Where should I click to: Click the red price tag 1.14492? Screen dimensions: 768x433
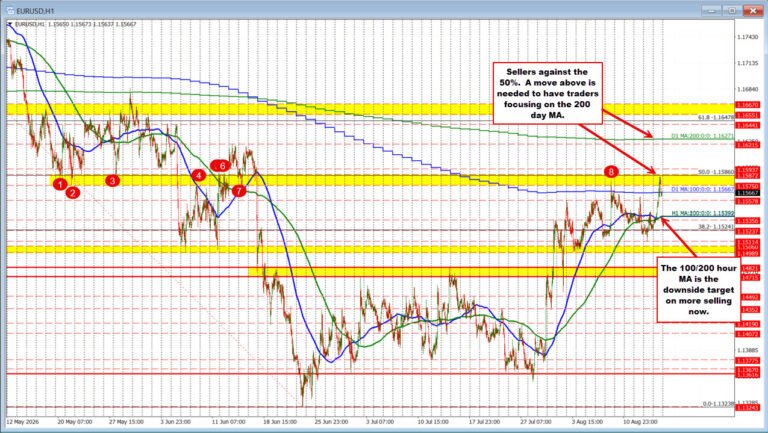750,297
